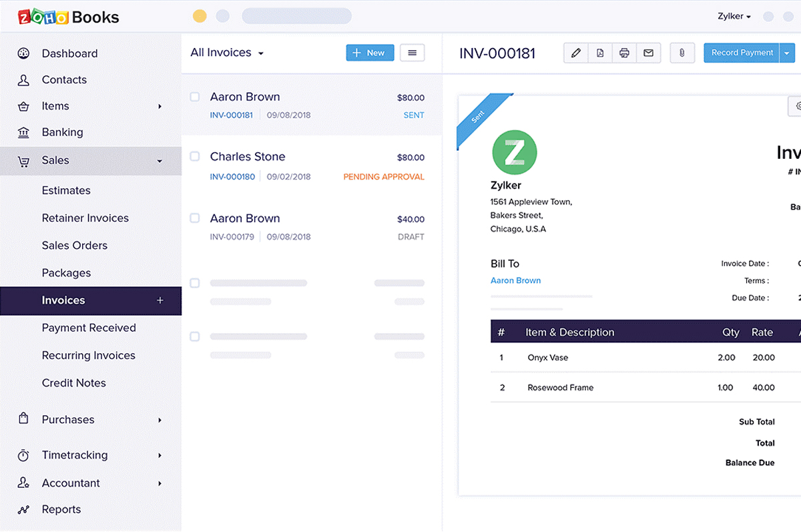Screen dimensions: 801x532
Task: Tick checkbox for Aaron Brown INV-000179
Action: click(195, 218)
